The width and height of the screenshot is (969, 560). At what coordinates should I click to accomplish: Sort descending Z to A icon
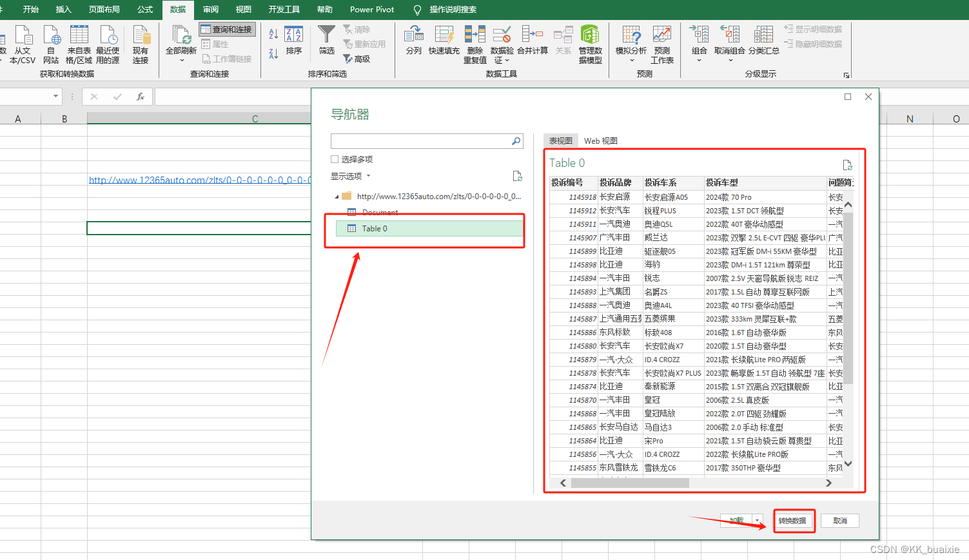pyautogui.click(x=273, y=53)
